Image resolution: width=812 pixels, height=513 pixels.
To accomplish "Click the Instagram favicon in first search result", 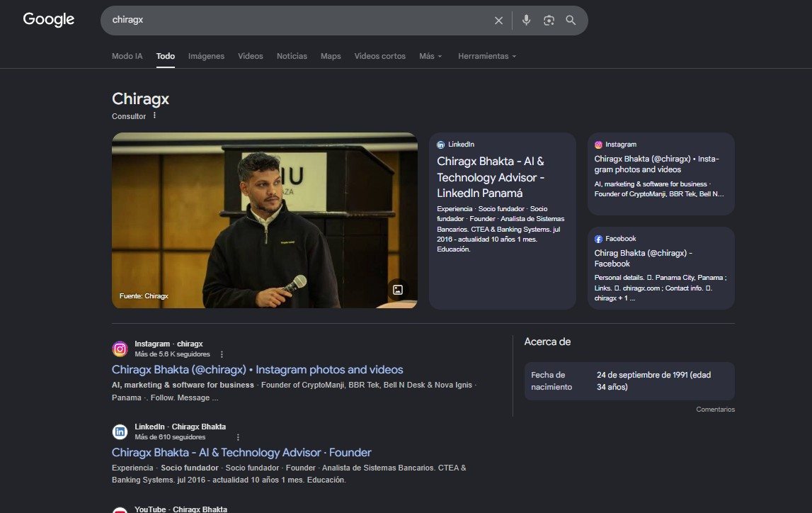I will [x=120, y=349].
